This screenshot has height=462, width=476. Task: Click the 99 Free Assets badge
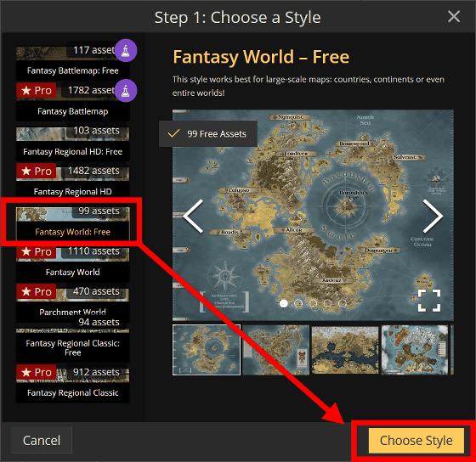click(208, 134)
